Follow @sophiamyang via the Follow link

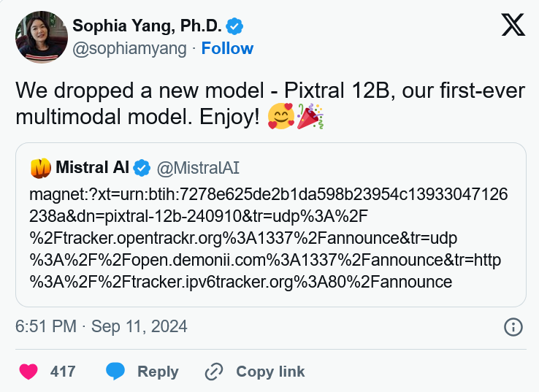[227, 48]
